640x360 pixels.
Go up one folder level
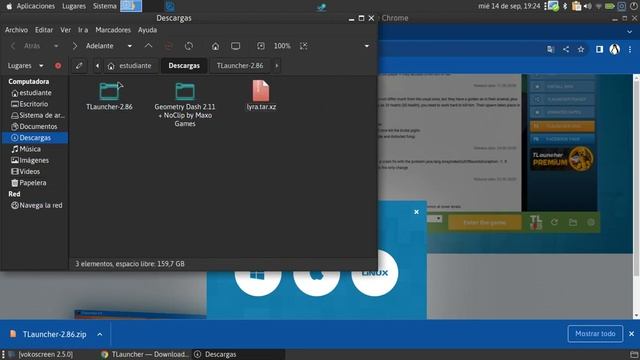pos(149,46)
